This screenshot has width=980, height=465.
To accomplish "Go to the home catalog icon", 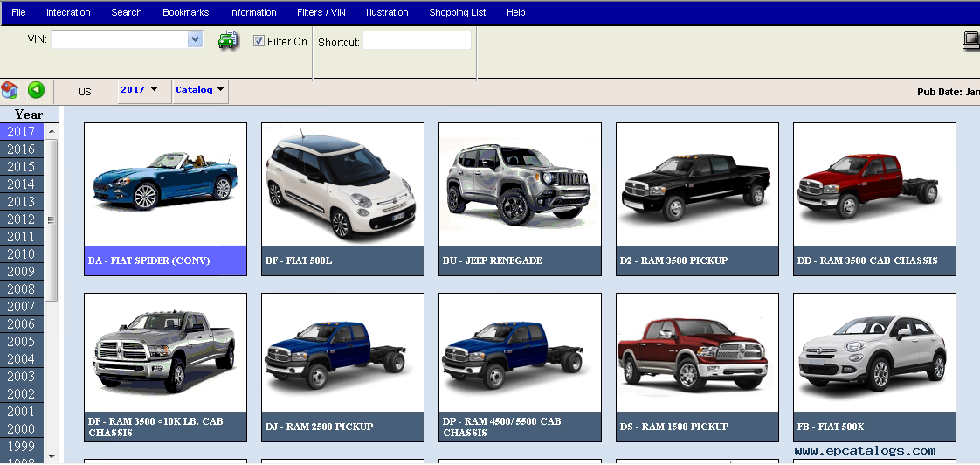I will tap(10, 90).
